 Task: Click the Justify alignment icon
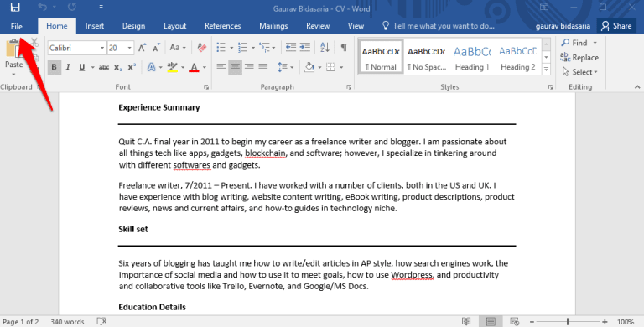(262, 67)
